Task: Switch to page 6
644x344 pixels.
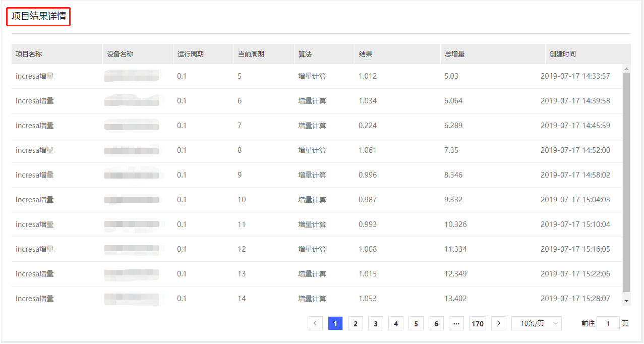Action: 436,323
